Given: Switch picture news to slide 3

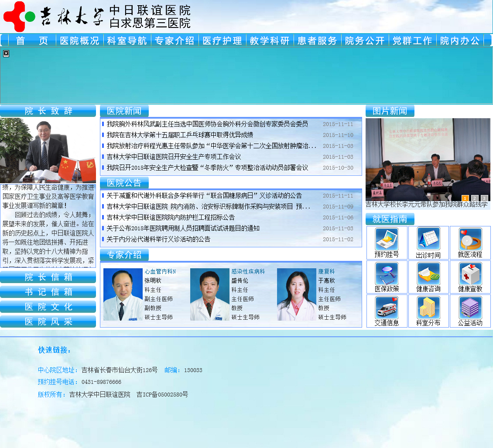Looking at the screenshot, I should point(484,198).
